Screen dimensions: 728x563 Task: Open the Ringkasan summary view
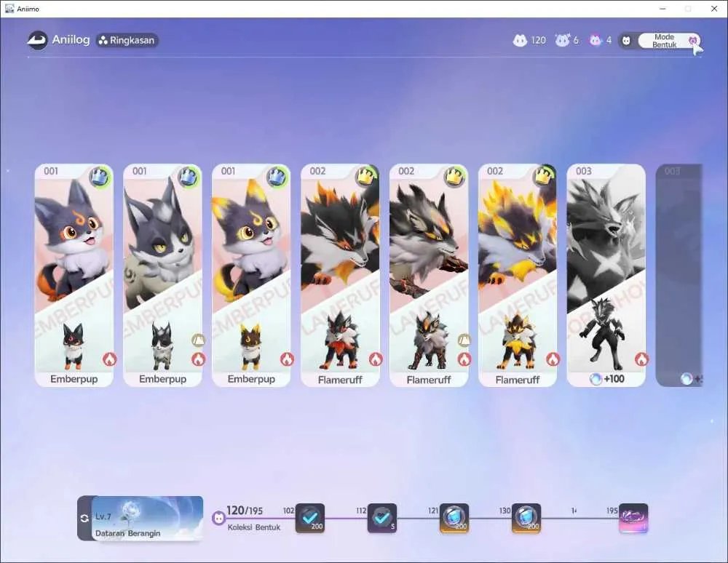[x=127, y=40]
